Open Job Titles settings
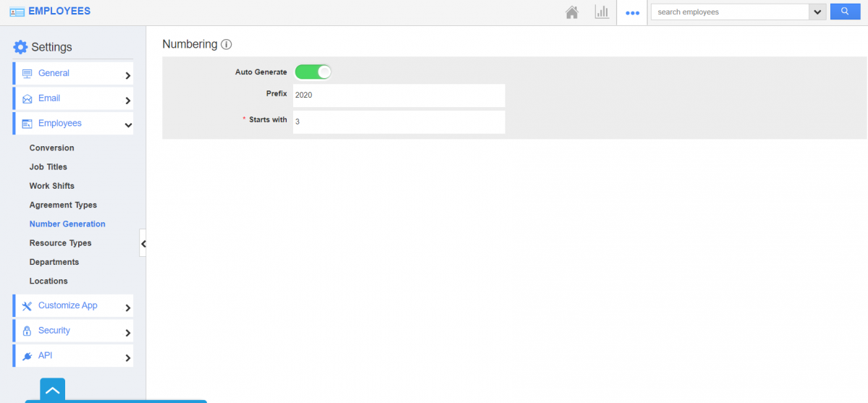This screenshot has height=403, width=868. [x=49, y=167]
